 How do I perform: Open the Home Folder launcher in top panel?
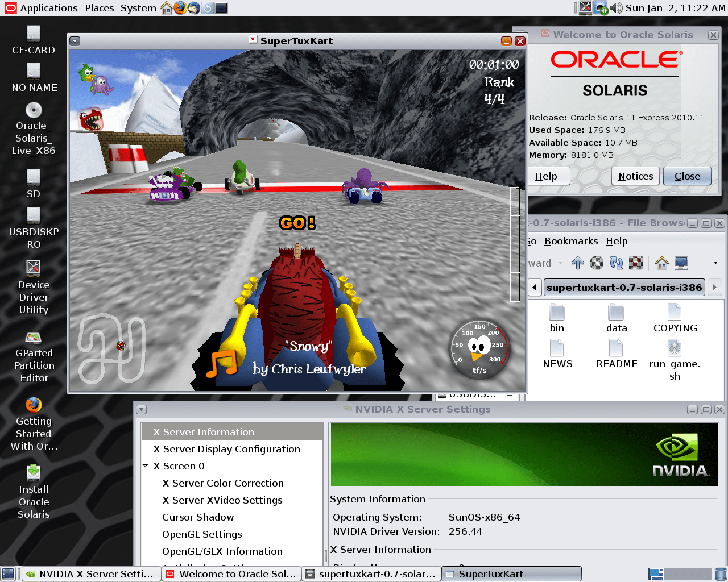167,8
